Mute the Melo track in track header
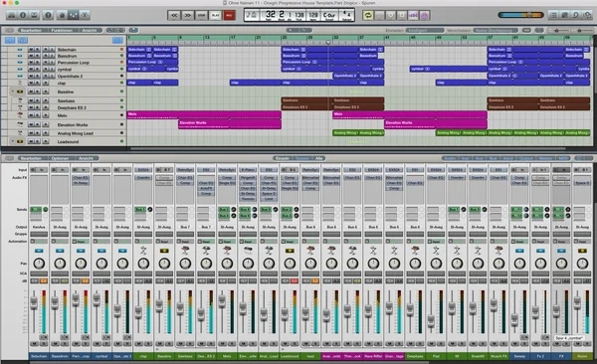Image resolution: width=597 pixels, height=364 pixels. (31, 115)
